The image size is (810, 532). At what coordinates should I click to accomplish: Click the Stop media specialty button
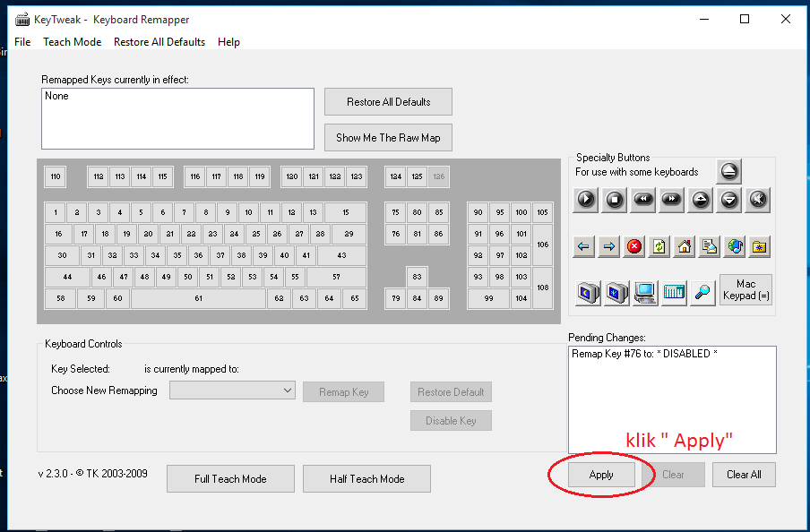tap(614, 200)
